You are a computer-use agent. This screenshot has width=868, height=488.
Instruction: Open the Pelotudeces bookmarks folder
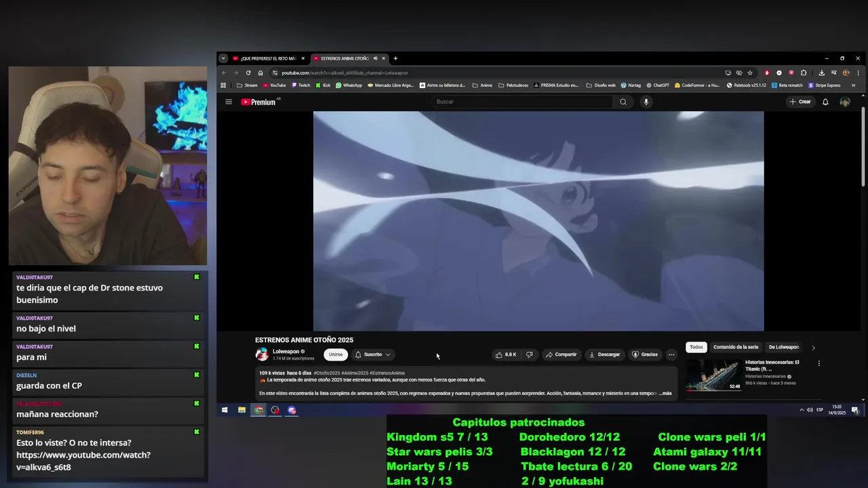coord(513,85)
